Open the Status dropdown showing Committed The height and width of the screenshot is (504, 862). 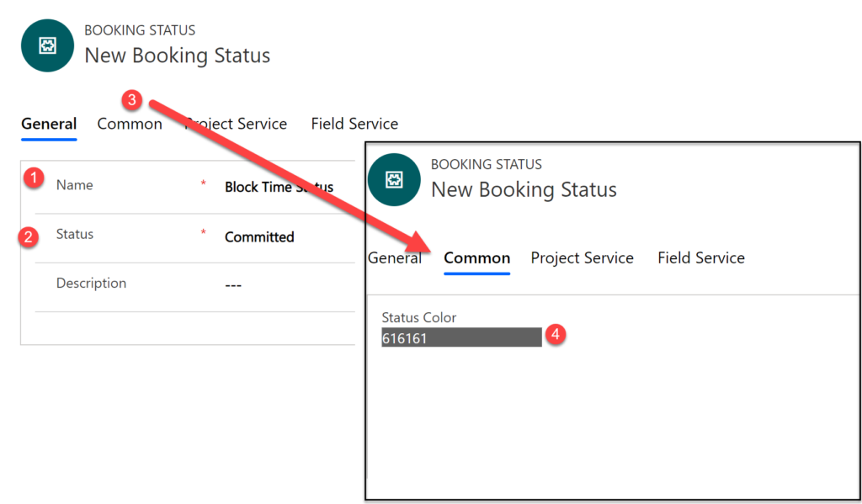click(x=259, y=236)
